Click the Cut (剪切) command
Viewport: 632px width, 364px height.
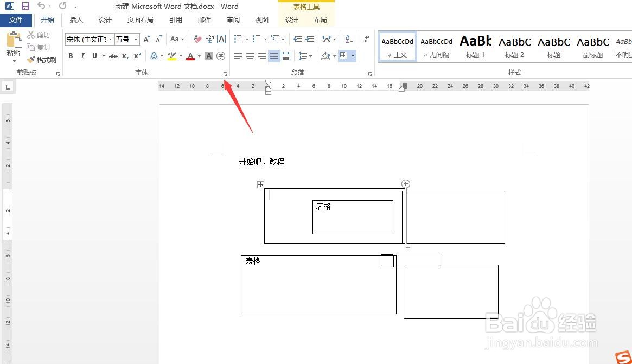(39, 35)
